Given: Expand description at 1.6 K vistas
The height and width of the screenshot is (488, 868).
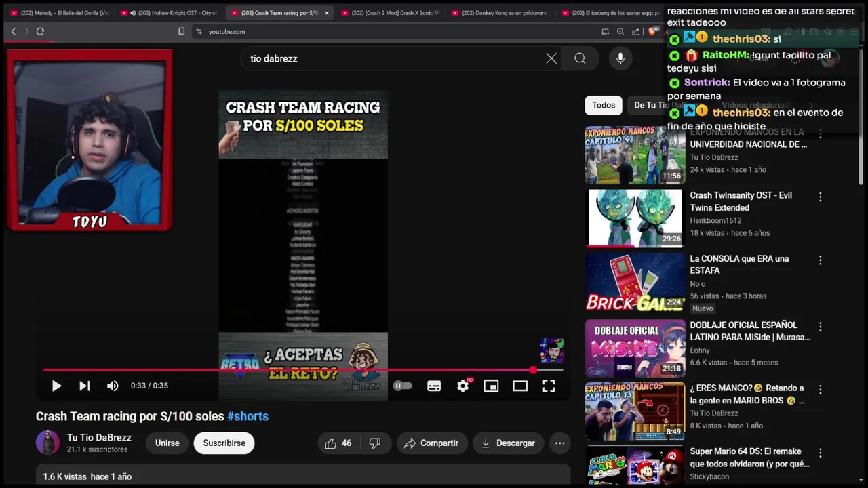Looking at the screenshot, I should coord(303,476).
